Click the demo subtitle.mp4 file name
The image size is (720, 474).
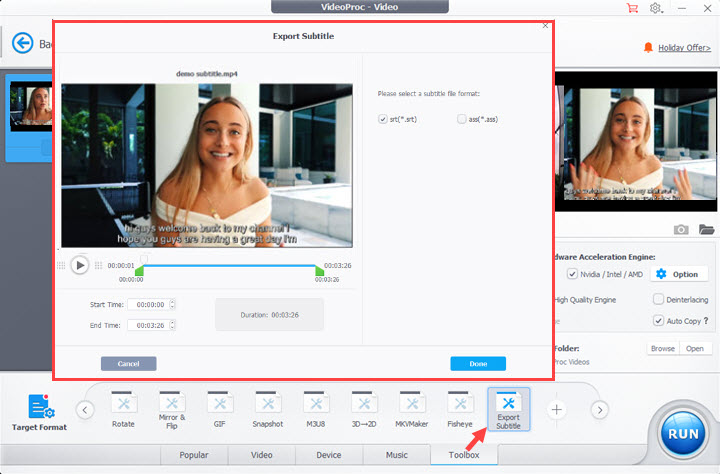point(207,73)
